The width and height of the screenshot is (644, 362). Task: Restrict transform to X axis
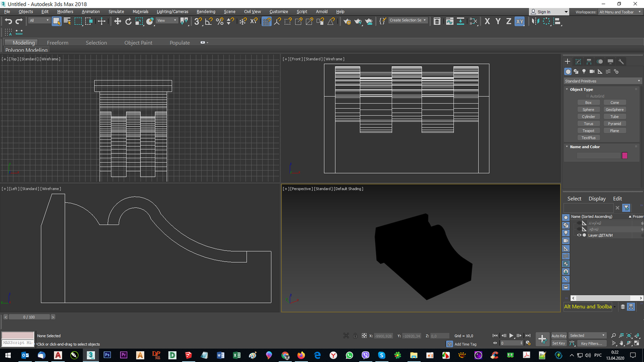[487, 21]
